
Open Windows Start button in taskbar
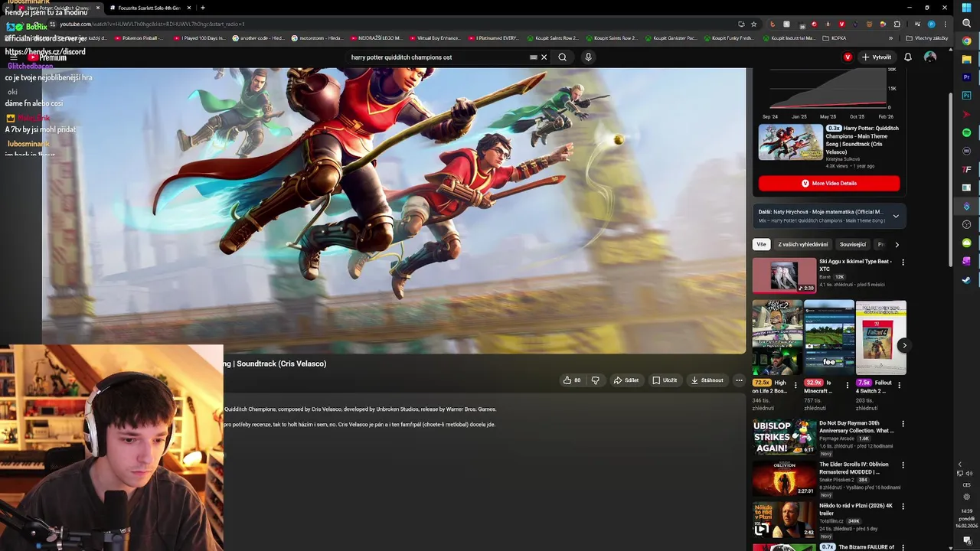pyautogui.click(x=966, y=7)
